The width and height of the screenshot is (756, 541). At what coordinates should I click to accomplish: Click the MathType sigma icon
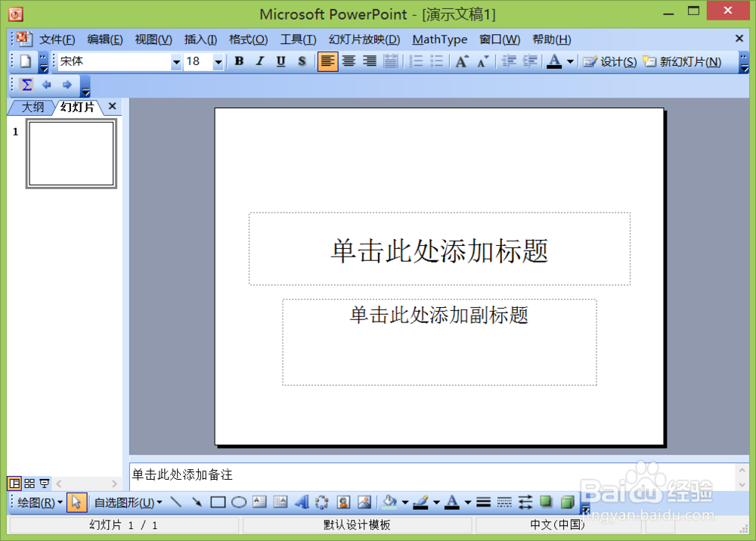(27, 85)
